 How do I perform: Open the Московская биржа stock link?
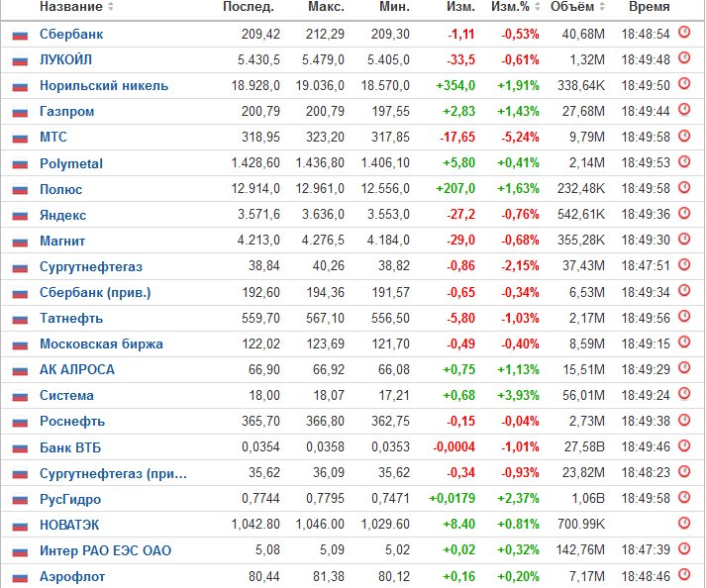pyautogui.click(x=101, y=343)
